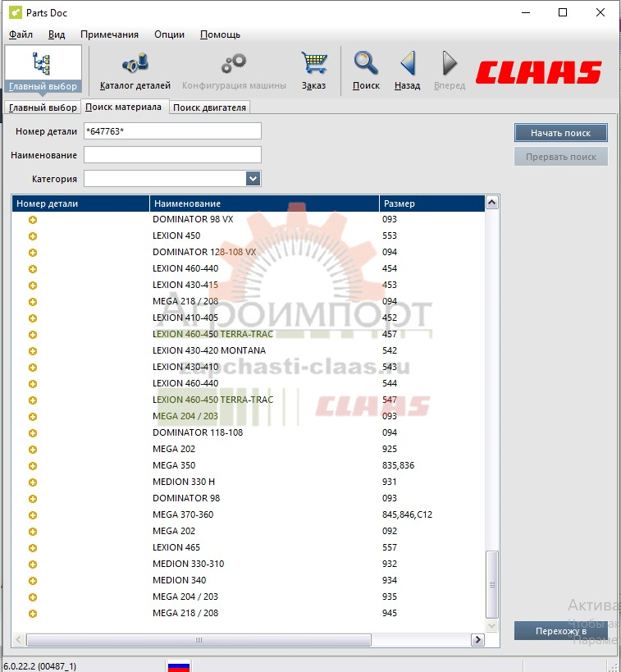The width and height of the screenshot is (621, 672).
Task: Expand LEXION 460-450 TERRA-TRAC row size 457
Action: pyautogui.click(x=33, y=335)
